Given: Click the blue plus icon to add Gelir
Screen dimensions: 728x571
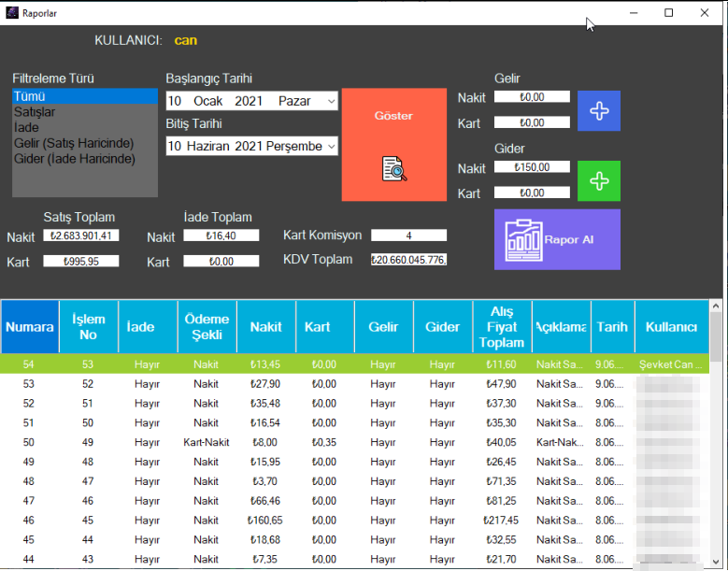Looking at the screenshot, I should 599,110.
